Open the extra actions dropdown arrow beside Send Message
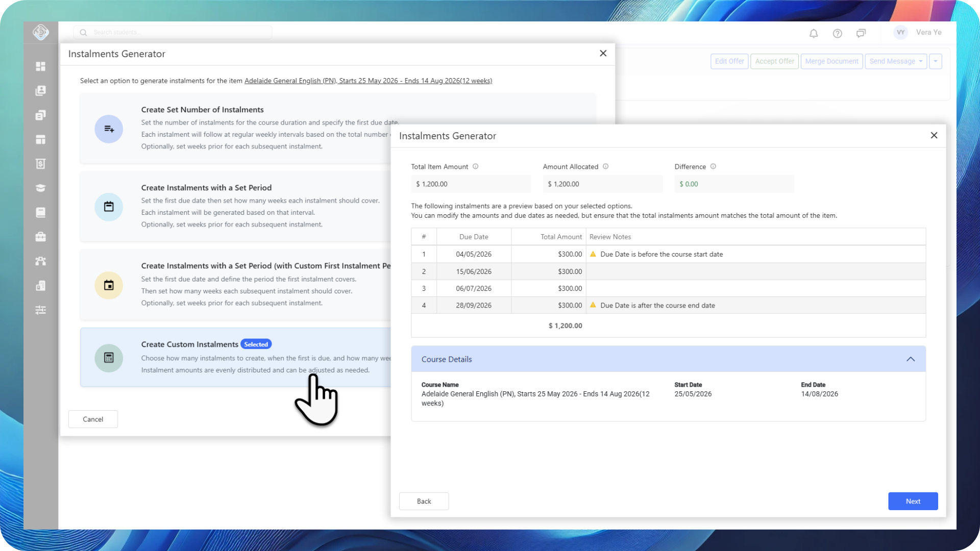 (936, 61)
